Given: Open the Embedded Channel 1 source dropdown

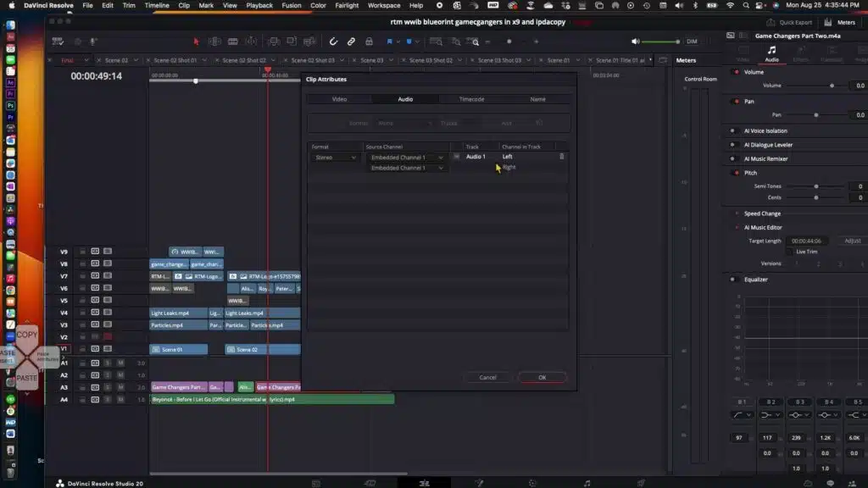Looking at the screenshot, I should [407, 157].
